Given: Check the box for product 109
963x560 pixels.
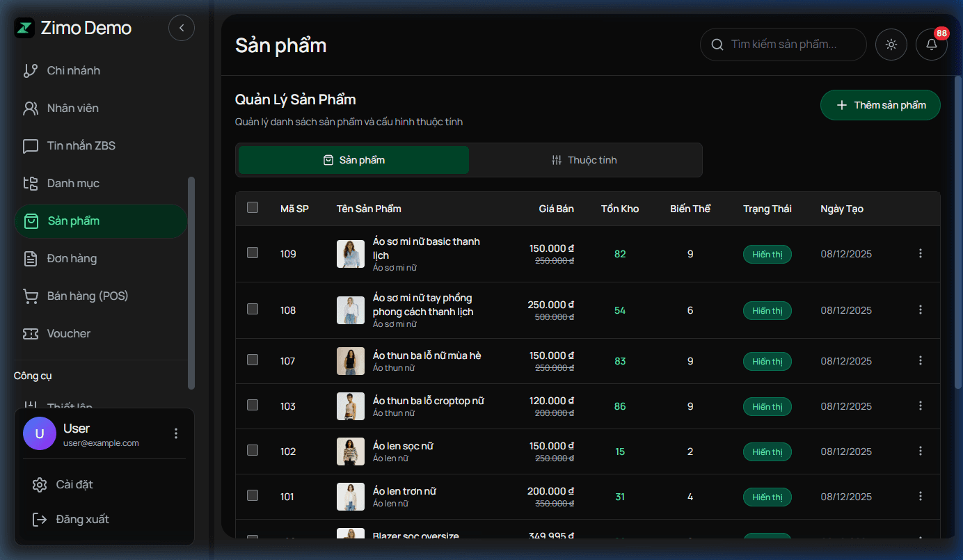Looking at the screenshot, I should click(253, 253).
